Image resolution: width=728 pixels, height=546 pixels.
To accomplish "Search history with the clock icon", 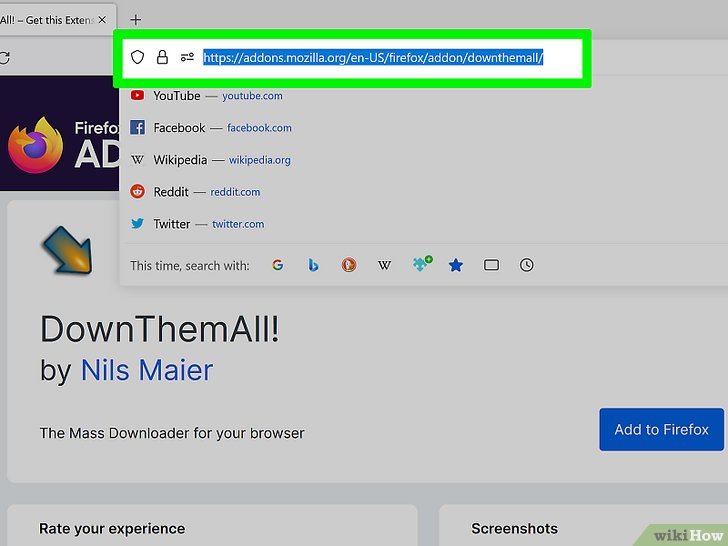I will 526,265.
